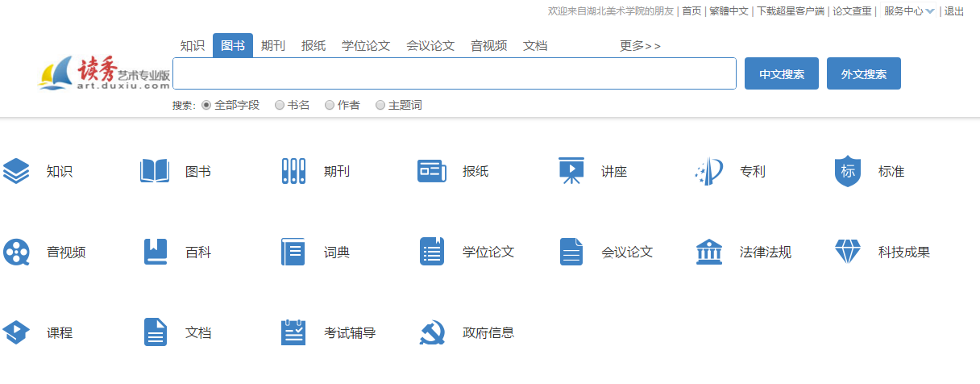Switch to the 音视频 search tab
This screenshot has width=980, height=384.
[489, 46]
